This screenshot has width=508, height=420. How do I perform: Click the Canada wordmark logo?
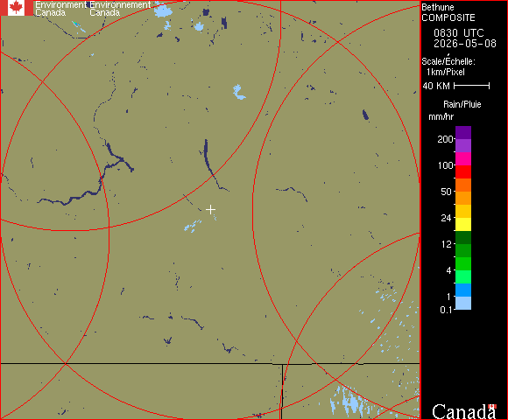464,411
